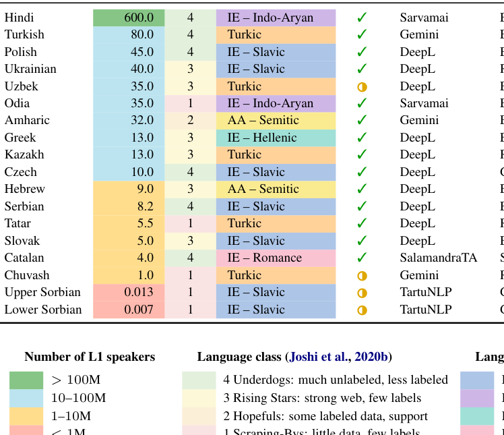Select the 'Hindi' language name
This screenshot has height=435, width=504.
click(19, 18)
